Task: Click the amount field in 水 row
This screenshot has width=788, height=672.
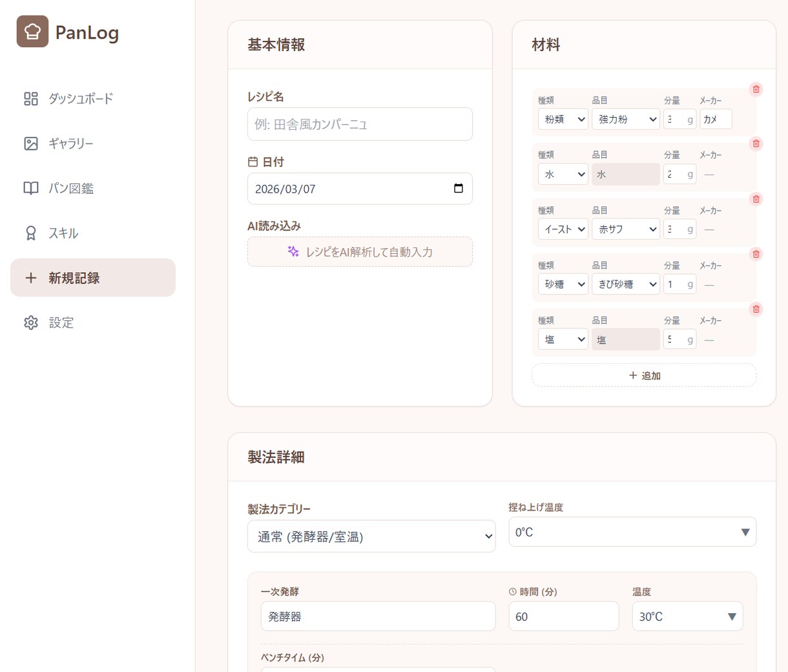Action: tap(679, 174)
